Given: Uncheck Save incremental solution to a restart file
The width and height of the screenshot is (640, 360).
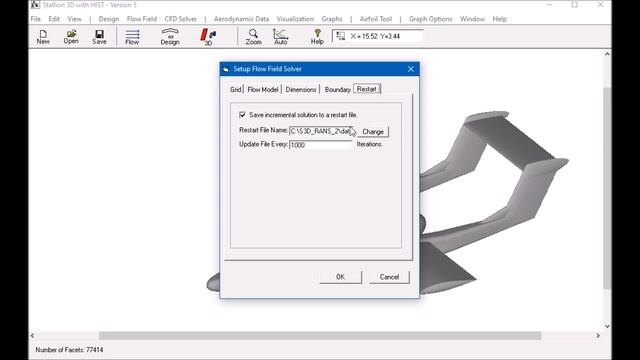Looking at the screenshot, I should 242,115.
